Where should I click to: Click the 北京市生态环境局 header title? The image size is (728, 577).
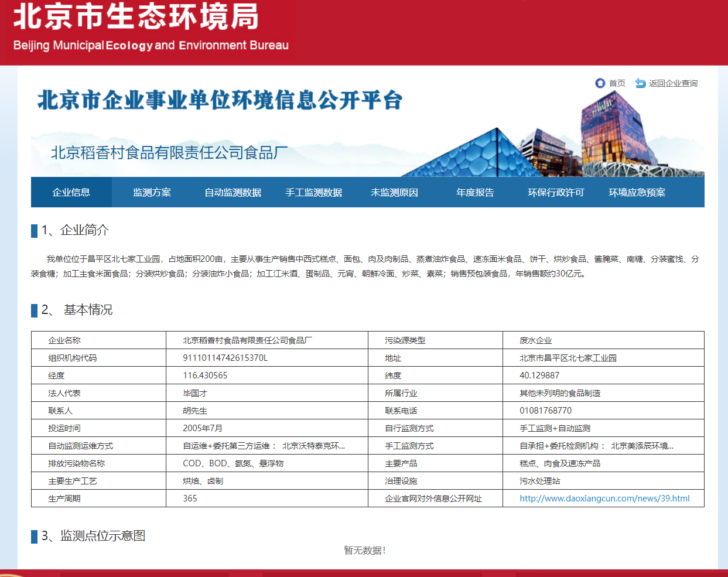136,16
